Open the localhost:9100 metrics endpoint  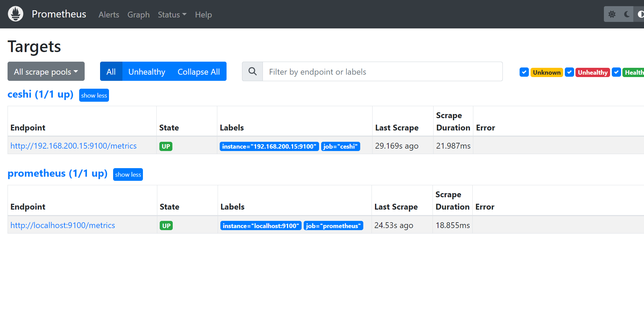pyautogui.click(x=63, y=225)
